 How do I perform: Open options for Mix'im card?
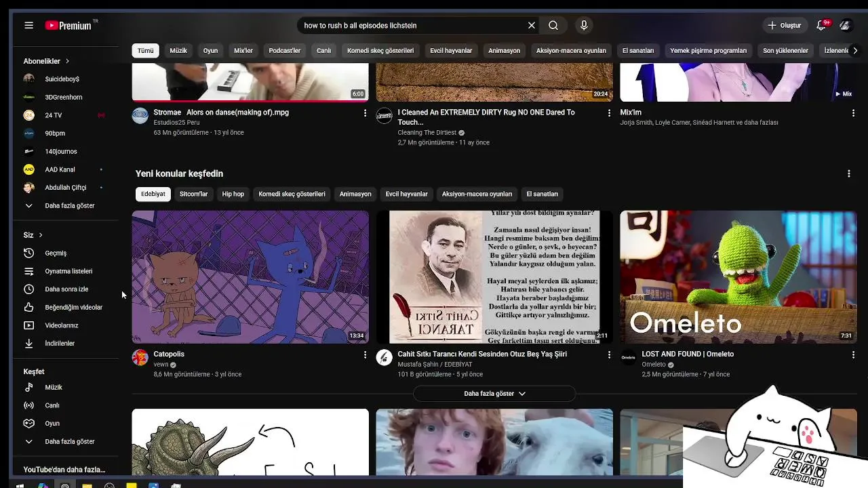click(x=853, y=113)
